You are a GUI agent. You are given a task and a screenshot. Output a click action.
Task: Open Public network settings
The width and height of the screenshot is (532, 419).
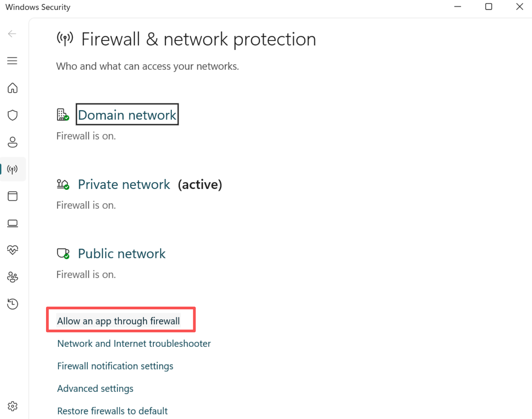click(x=121, y=253)
